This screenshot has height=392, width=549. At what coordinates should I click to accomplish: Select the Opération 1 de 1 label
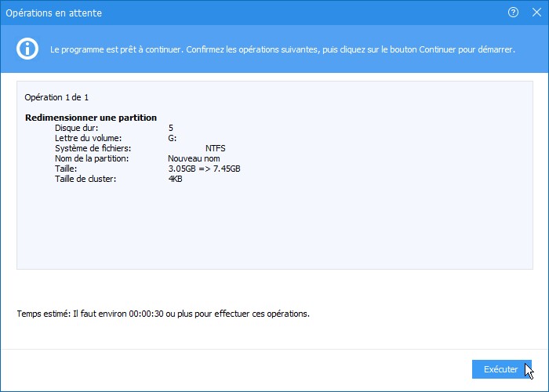[x=56, y=97]
